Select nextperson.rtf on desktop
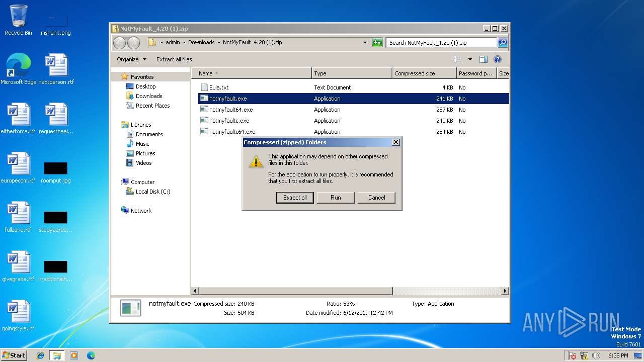644x362 pixels. (x=56, y=69)
